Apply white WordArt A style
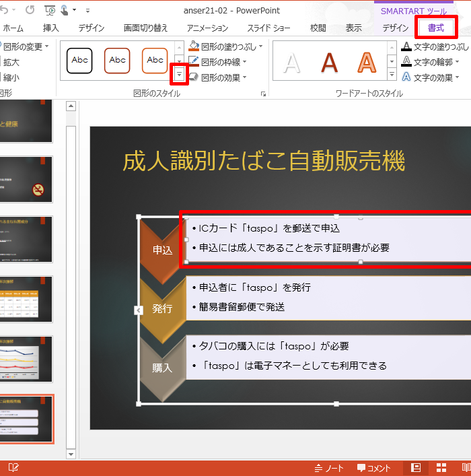This screenshot has height=476, width=471. click(291, 63)
